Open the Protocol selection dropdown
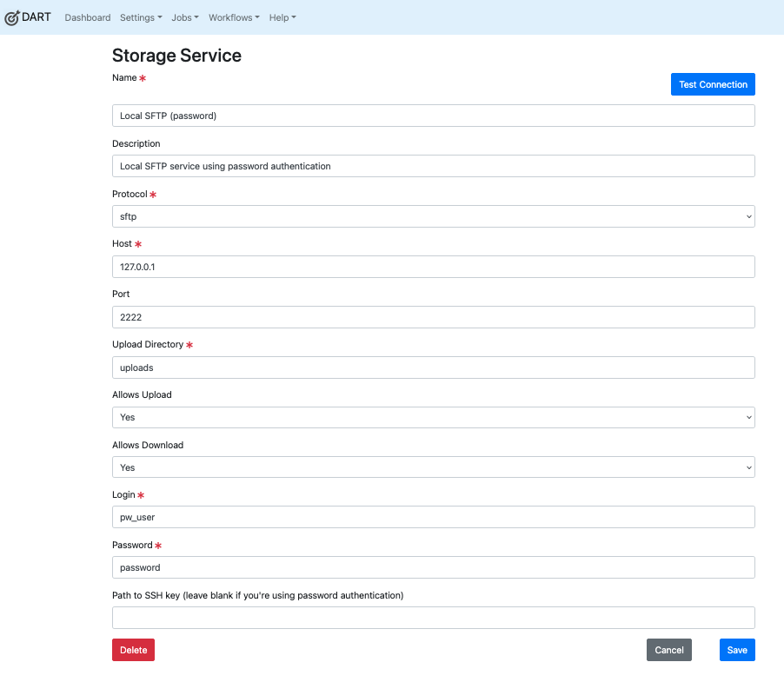784x682 pixels. pyautogui.click(x=432, y=216)
